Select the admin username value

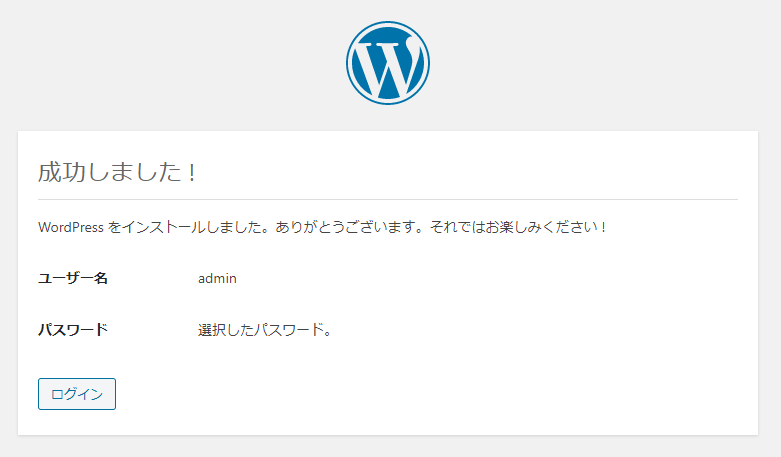[x=217, y=278]
